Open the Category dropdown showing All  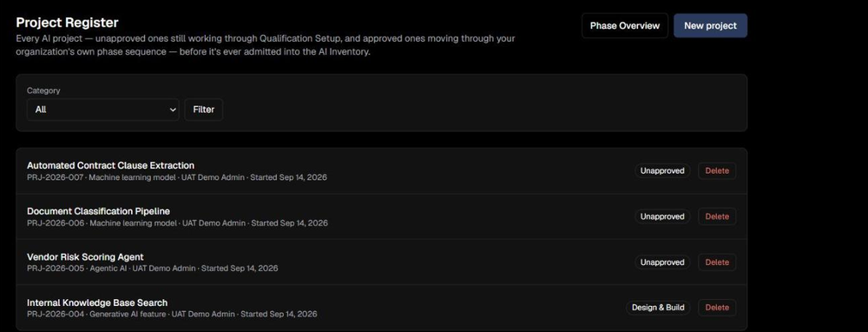coord(103,110)
